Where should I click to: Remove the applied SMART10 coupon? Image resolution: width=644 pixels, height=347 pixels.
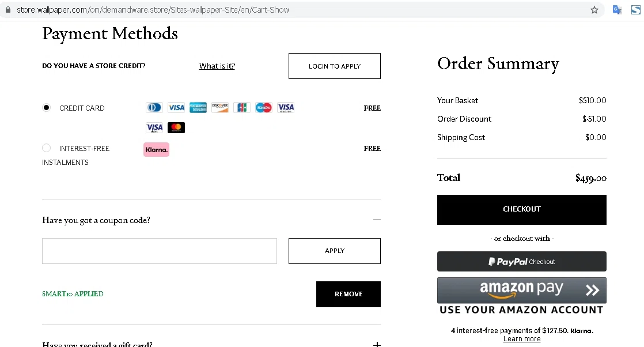[x=348, y=294]
